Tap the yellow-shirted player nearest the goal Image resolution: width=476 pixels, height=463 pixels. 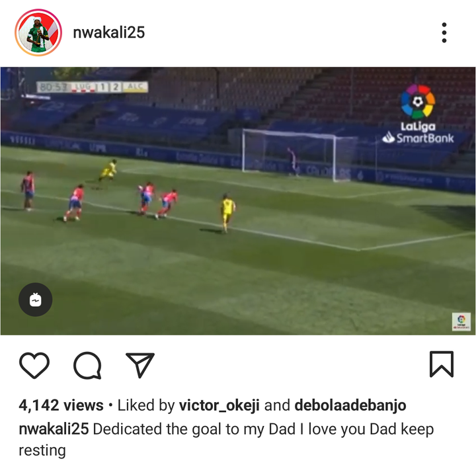[227, 213]
